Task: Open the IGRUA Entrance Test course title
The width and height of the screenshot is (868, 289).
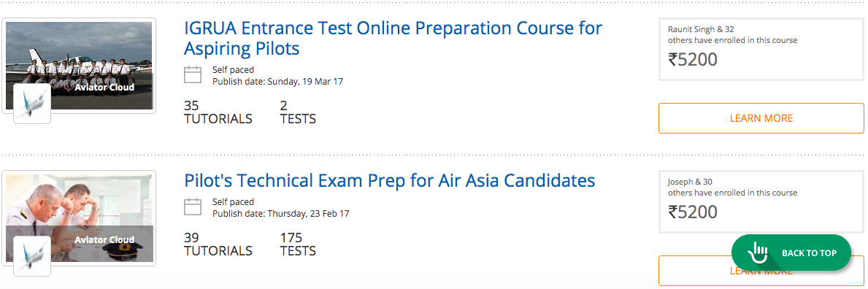Action: (393, 38)
